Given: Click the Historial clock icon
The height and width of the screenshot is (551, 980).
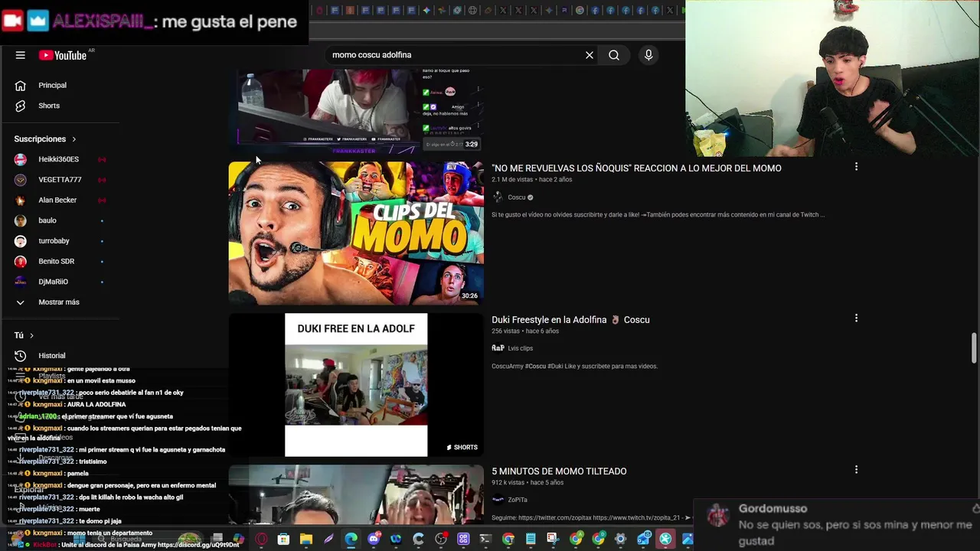Looking at the screenshot, I should (x=21, y=356).
